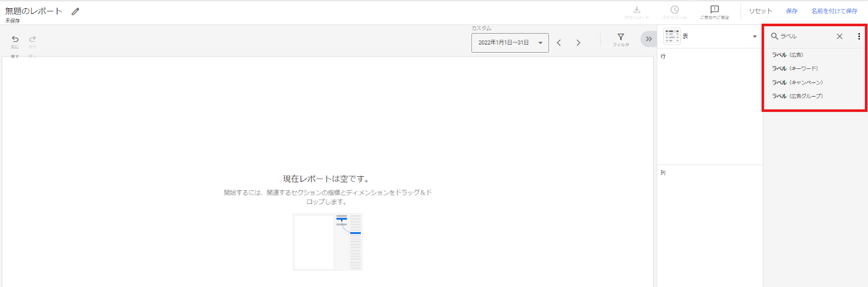Open the date range dropdown 2022年1月1日~31日
Screen dimensions: 868x287
coord(509,43)
